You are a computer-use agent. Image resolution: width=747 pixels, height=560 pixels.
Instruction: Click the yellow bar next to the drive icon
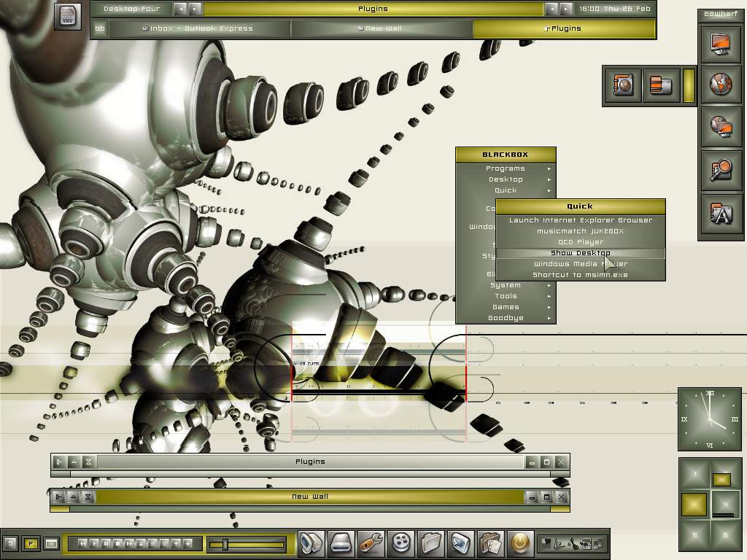(x=688, y=86)
